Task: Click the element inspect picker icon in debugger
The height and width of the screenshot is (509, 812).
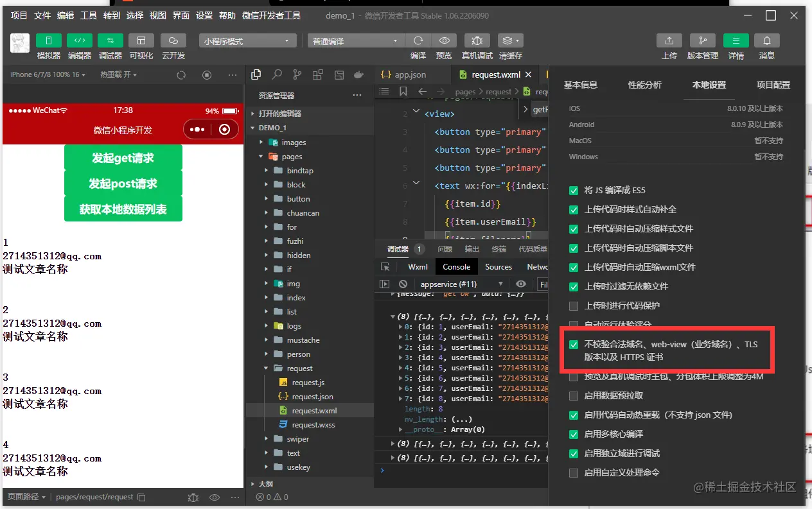Action: [385, 267]
